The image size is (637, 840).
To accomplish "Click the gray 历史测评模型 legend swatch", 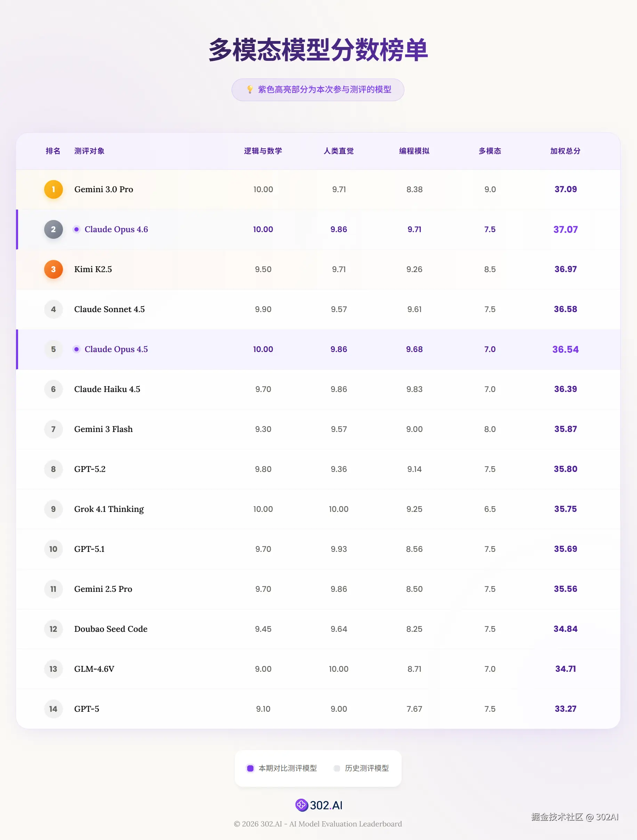I will (337, 768).
